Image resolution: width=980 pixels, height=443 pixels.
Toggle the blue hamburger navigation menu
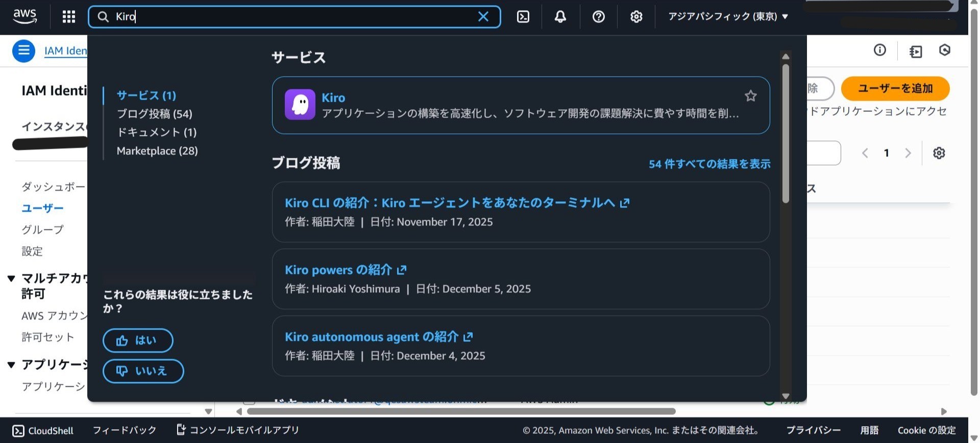click(x=23, y=51)
